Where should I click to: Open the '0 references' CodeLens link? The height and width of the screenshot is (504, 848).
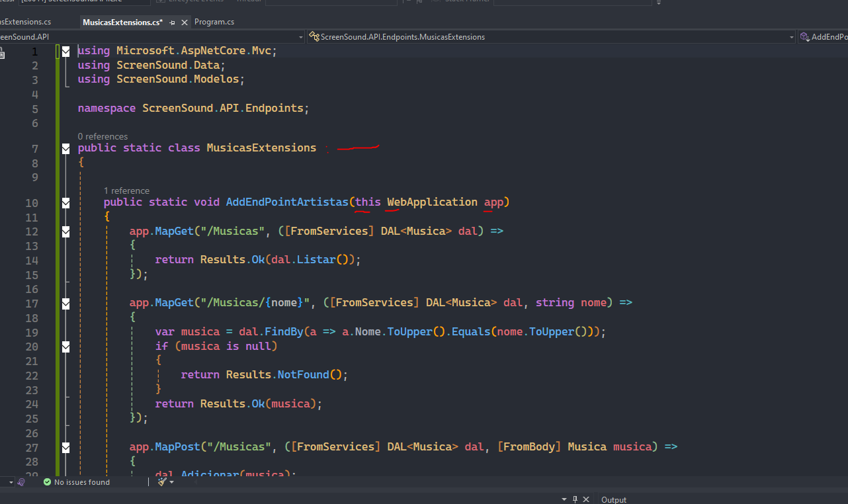pyautogui.click(x=103, y=136)
